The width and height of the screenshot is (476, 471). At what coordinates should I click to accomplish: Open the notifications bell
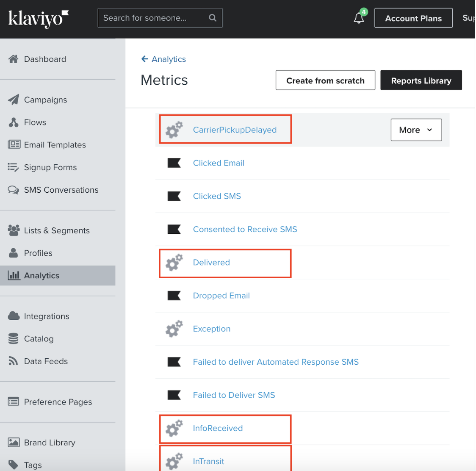(x=359, y=18)
